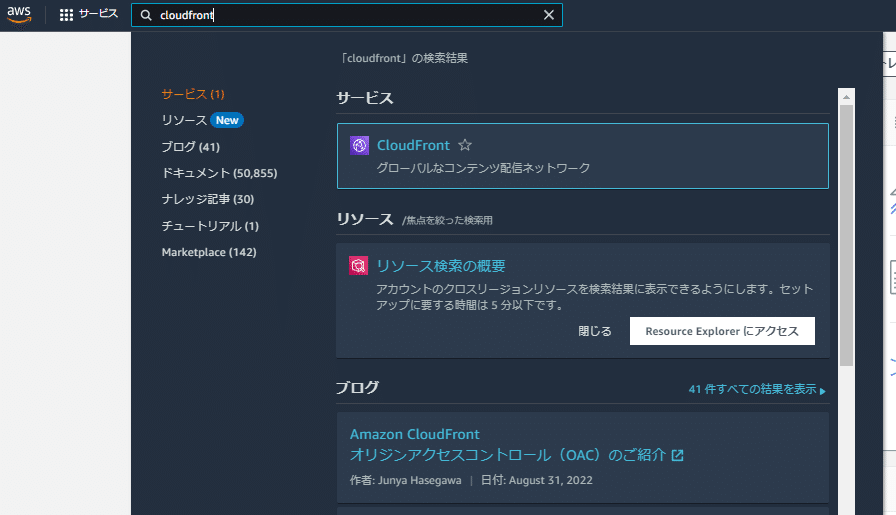Click the サービス section heading in results
Viewport: 896px width, 515px height.
coord(365,98)
